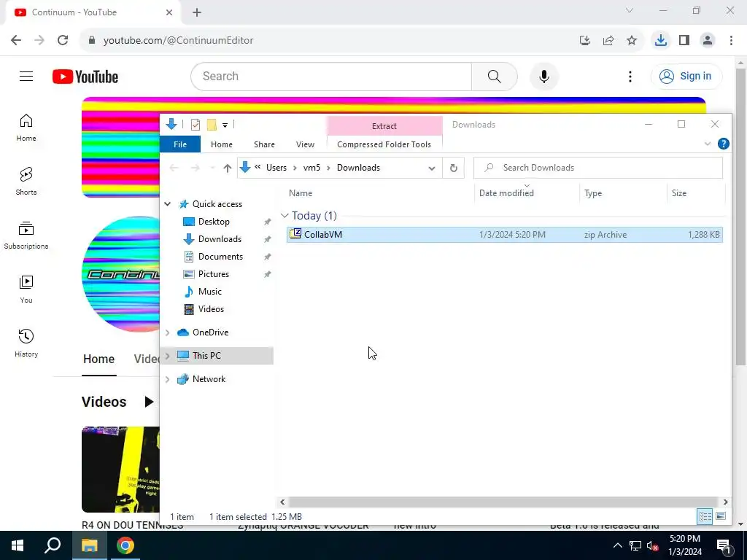
Task: Expand OneDrive tree node arrow
Action: 168,332
